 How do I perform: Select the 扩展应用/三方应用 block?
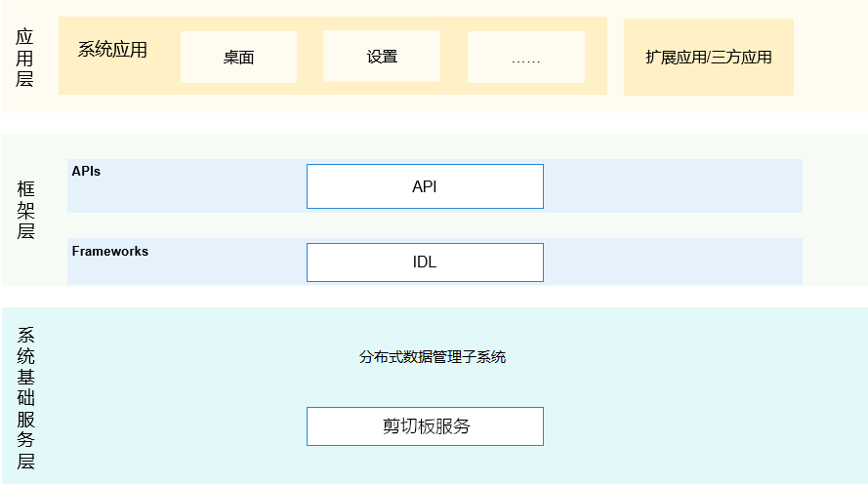click(x=708, y=57)
